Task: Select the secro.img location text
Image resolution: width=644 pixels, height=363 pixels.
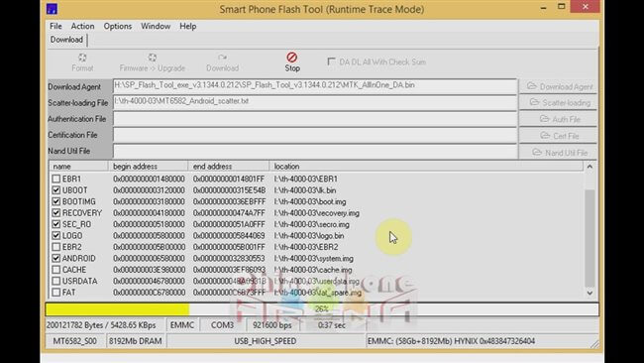Action: pos(312,224)
